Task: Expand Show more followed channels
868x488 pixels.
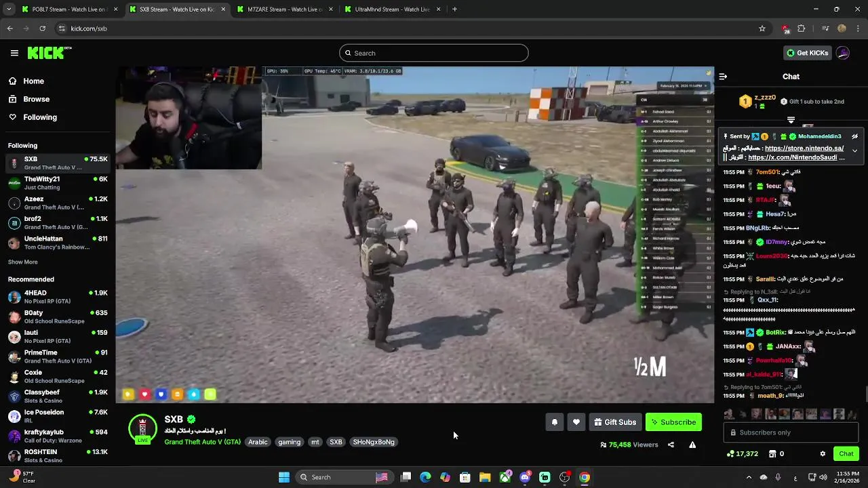Action: [22, 262]
